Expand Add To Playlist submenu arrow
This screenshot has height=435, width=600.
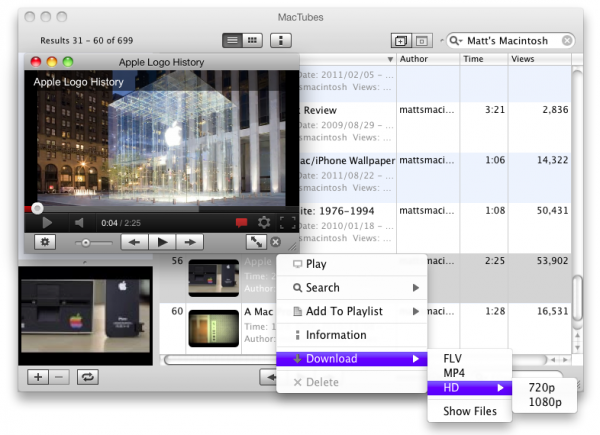pyautogui.click(x=416, y=311)
